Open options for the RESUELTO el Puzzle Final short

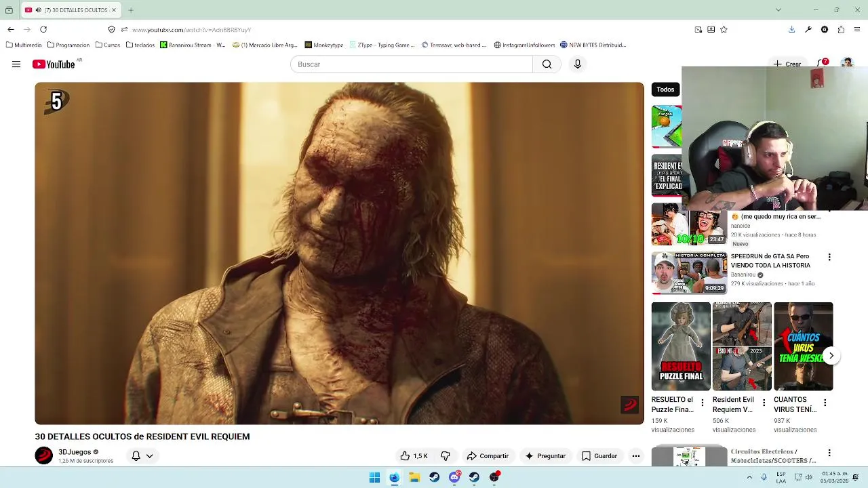coord(703,403)
